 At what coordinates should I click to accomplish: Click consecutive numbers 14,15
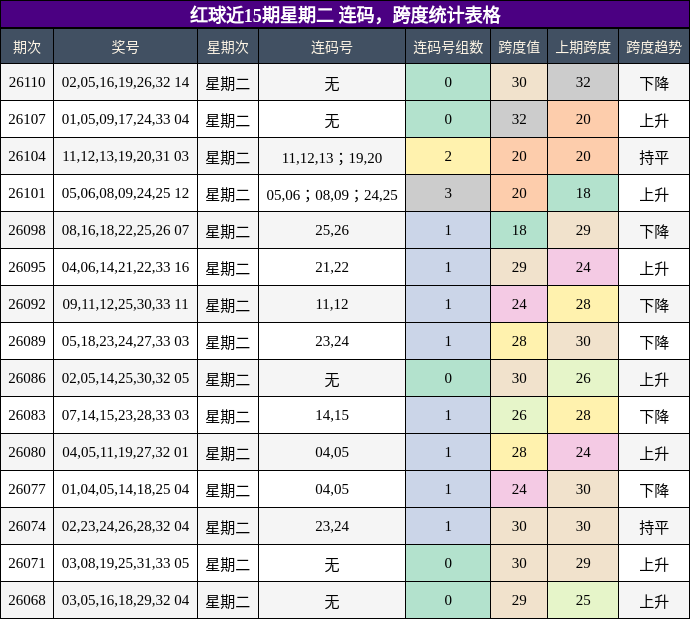point(332,415)
